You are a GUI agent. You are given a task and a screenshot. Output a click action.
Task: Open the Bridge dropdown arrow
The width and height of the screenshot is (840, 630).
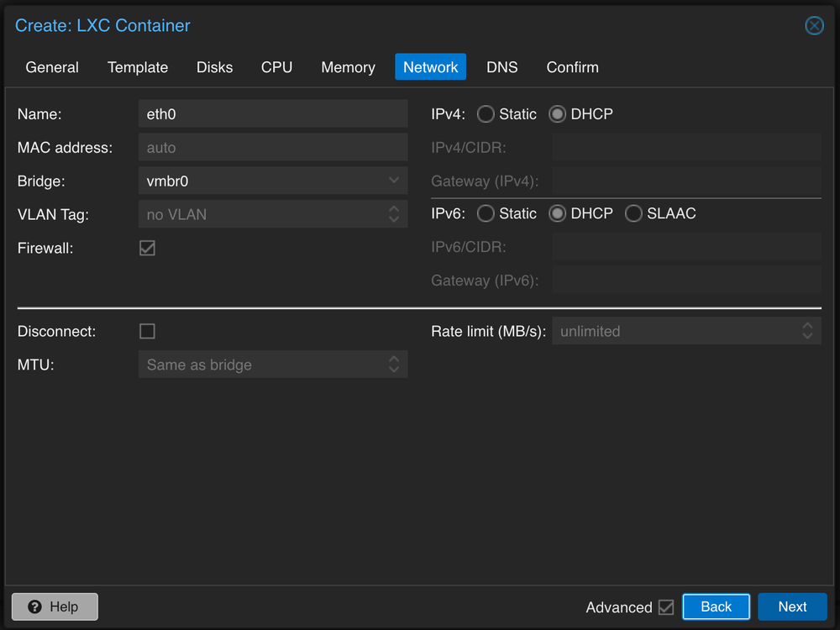394,181
